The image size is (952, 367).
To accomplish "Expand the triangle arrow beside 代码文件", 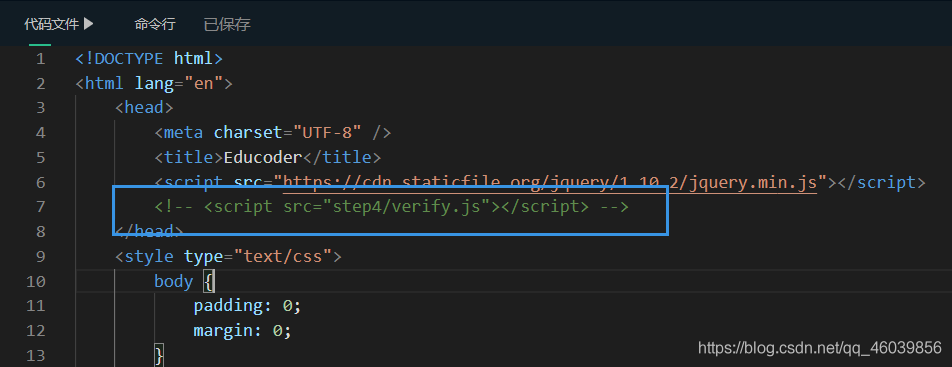I will click(x=89, y=24).
